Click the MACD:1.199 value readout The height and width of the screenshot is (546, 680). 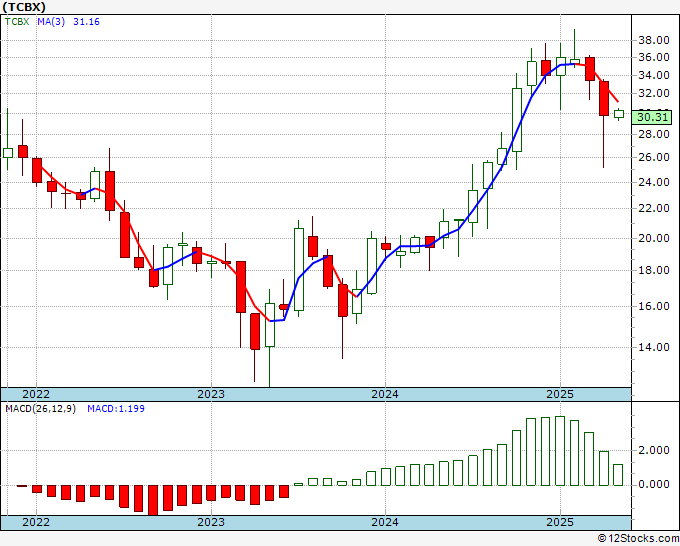click(116, 409)
